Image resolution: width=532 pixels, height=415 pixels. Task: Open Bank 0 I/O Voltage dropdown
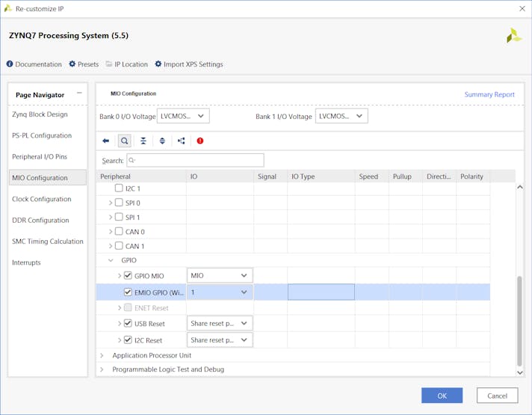point(183,116)
